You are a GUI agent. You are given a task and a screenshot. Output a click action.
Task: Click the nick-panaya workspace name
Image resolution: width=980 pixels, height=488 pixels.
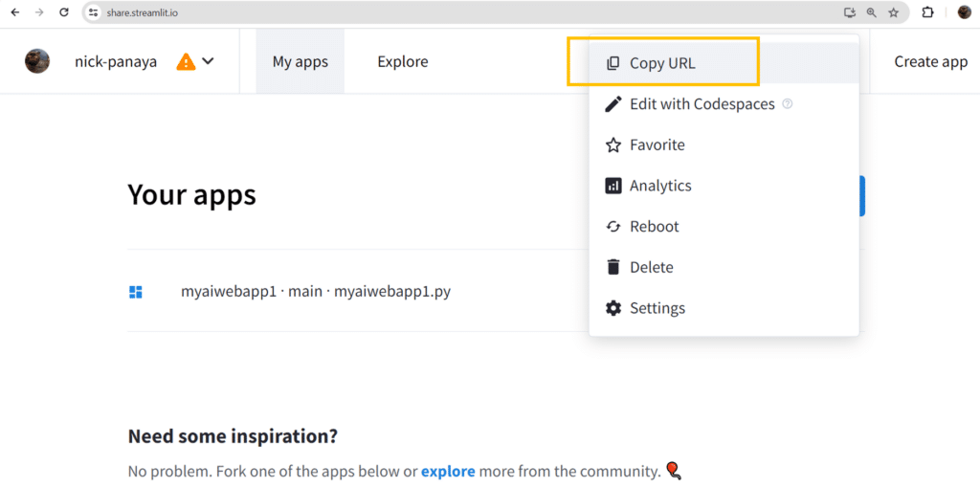116,62
